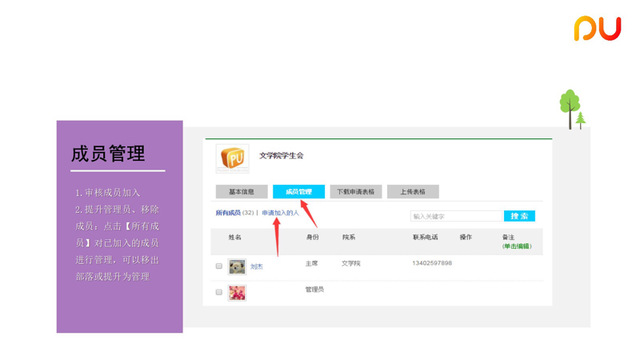Tick the checkbox for the 管理员 member row
The width and height of the screenshot is (640, 360).
(x=219, y=292)
